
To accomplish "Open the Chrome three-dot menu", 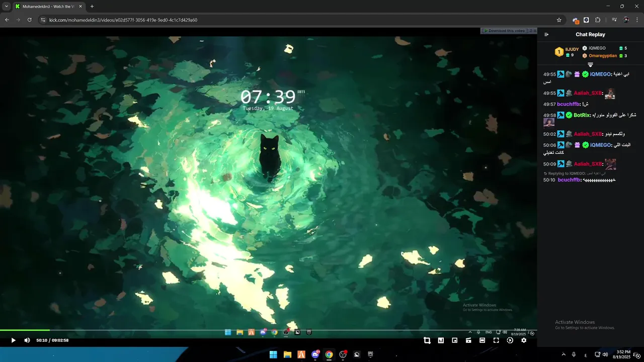I will point(637,20).
